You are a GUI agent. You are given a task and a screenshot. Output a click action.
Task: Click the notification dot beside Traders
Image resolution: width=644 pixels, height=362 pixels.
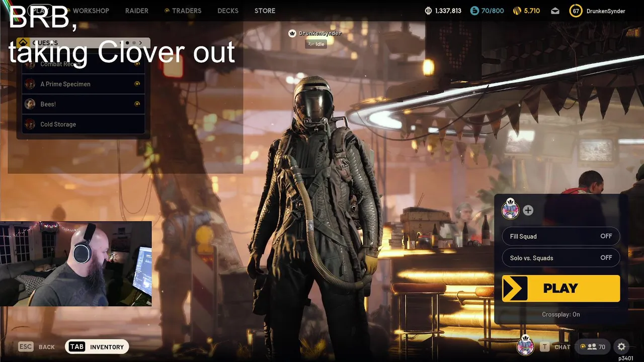tap(167, 11)
